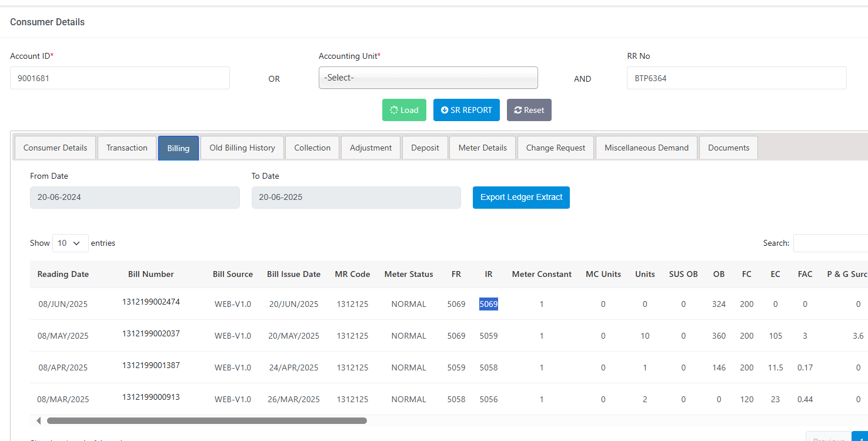Sort by Reading Date column header
The image size is (868, 441).
pos(63,274)
